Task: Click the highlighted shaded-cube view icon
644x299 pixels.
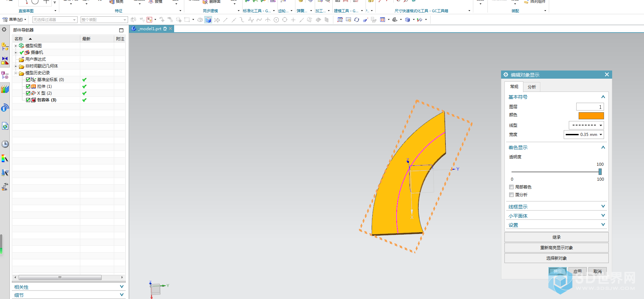Action: click(208, 20)
